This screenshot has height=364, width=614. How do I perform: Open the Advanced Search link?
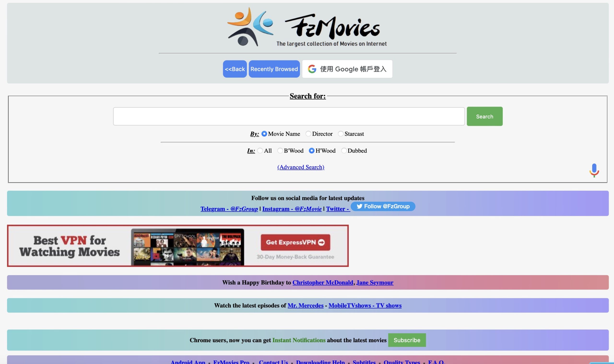tap(301, 167)
